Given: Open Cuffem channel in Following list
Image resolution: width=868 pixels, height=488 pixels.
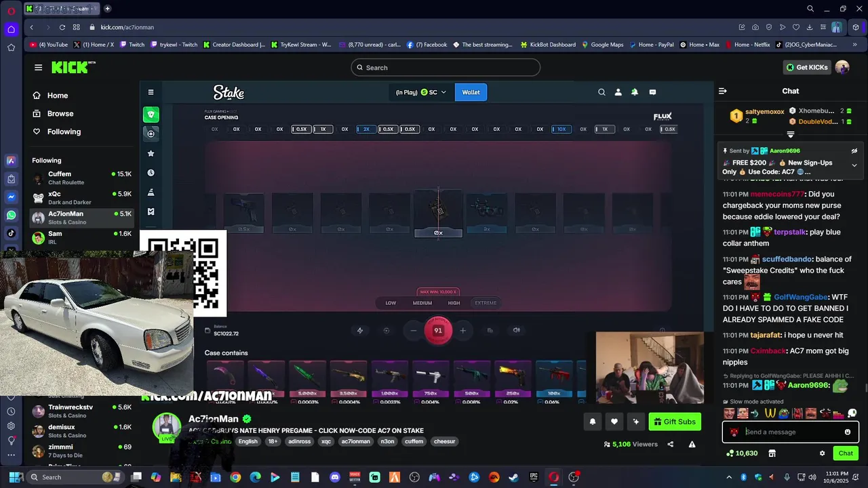Looking at the screenshot, I should (81, 178).
